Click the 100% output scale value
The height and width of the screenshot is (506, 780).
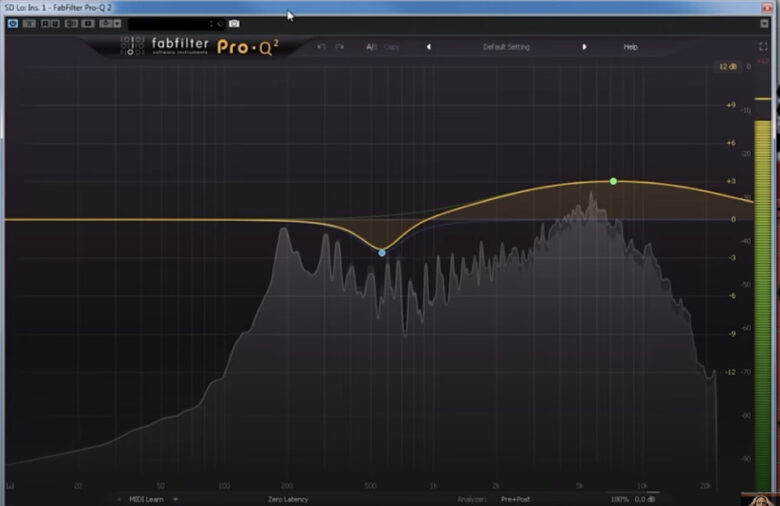tap(620, 499)
